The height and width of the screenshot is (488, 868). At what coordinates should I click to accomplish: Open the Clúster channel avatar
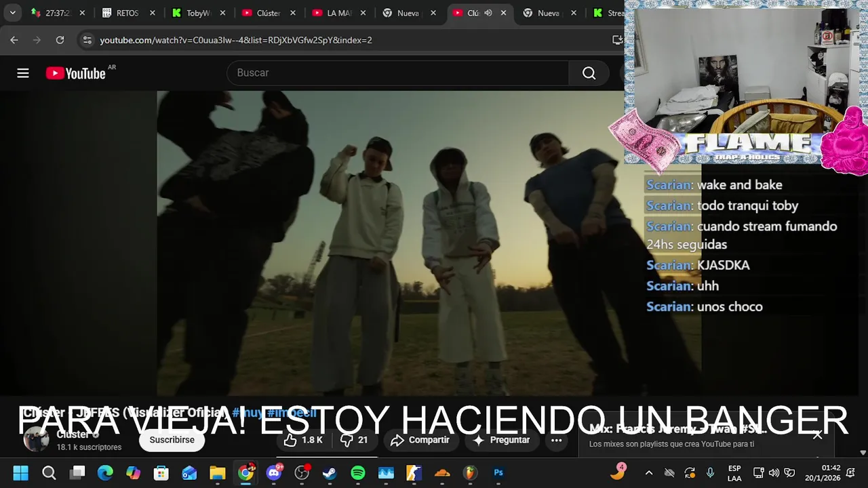(36, 439)
